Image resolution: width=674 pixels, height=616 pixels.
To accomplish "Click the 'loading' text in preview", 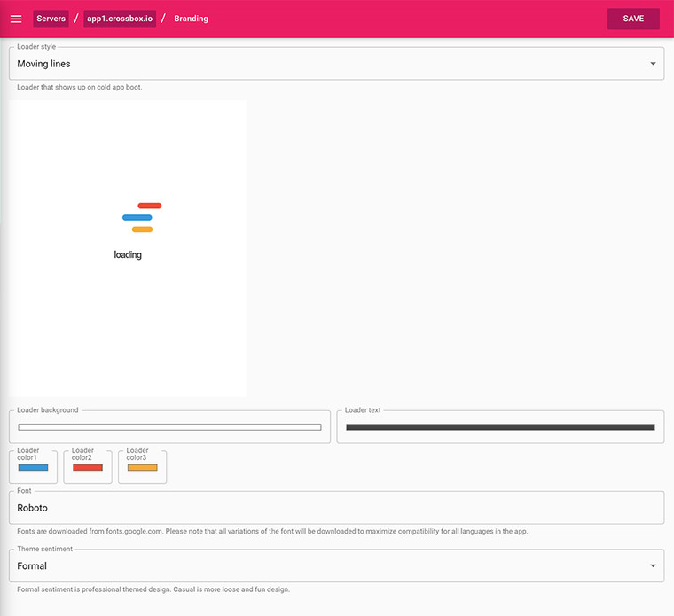I will pyautogui.click(x=128, y=255).
